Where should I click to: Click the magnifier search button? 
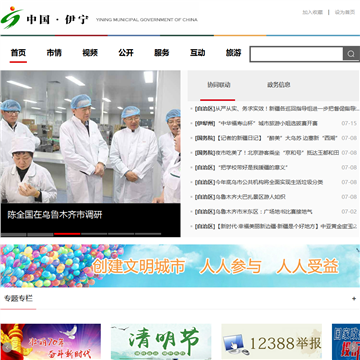tap(351, 54)
